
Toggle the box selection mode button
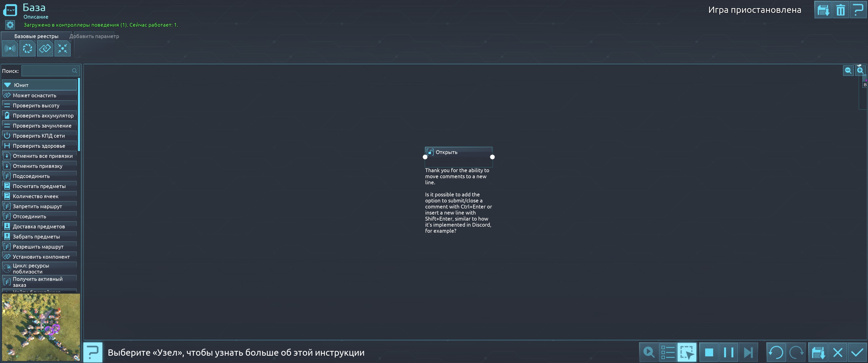coord(687,353)
